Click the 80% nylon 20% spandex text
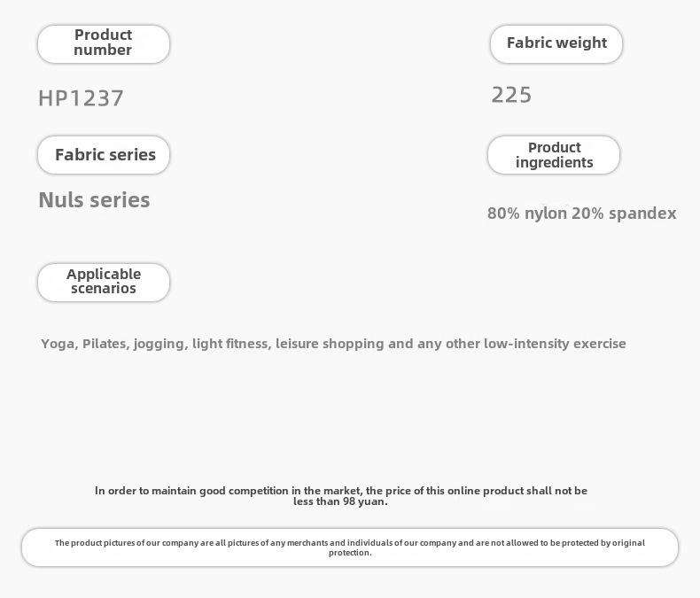This screenshot has width=700, height=598. pos(581,214)
